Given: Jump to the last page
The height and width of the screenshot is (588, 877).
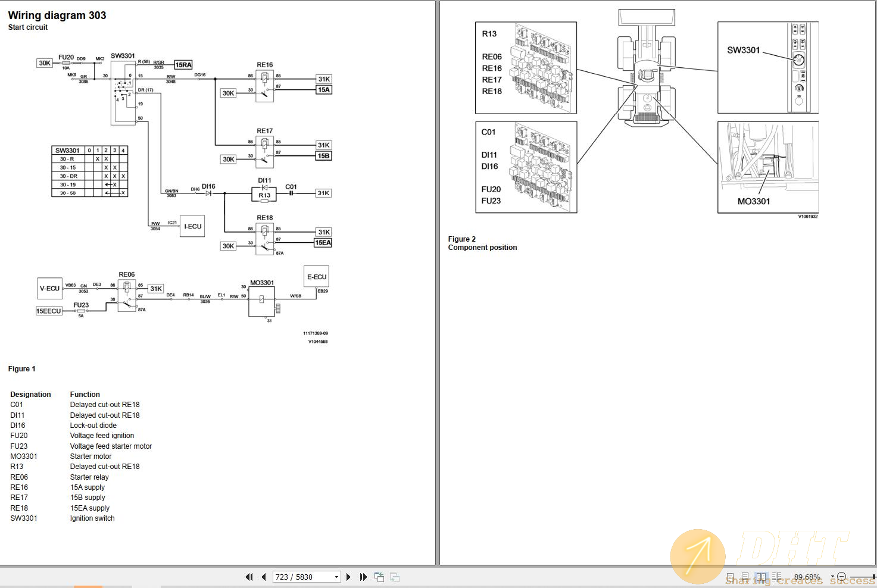Looking at the screenshot, I should 363,577.
